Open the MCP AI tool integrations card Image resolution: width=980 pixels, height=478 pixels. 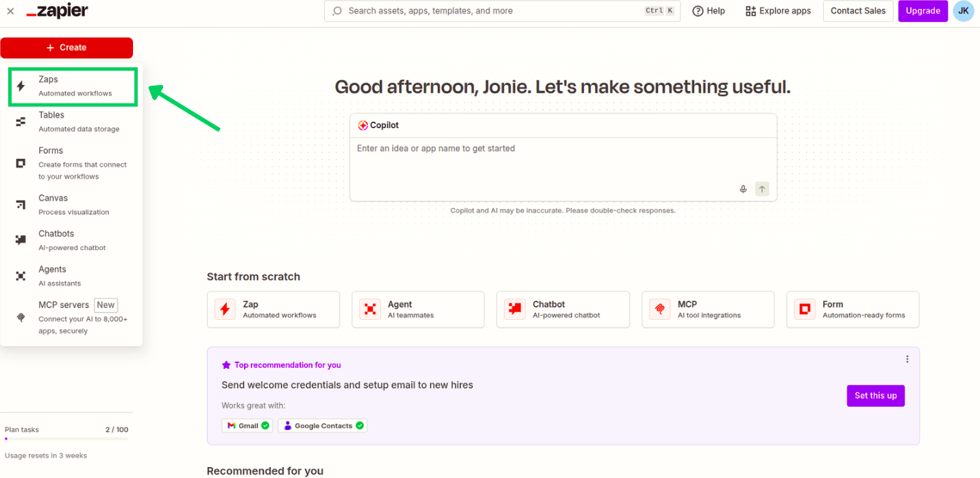708,310
